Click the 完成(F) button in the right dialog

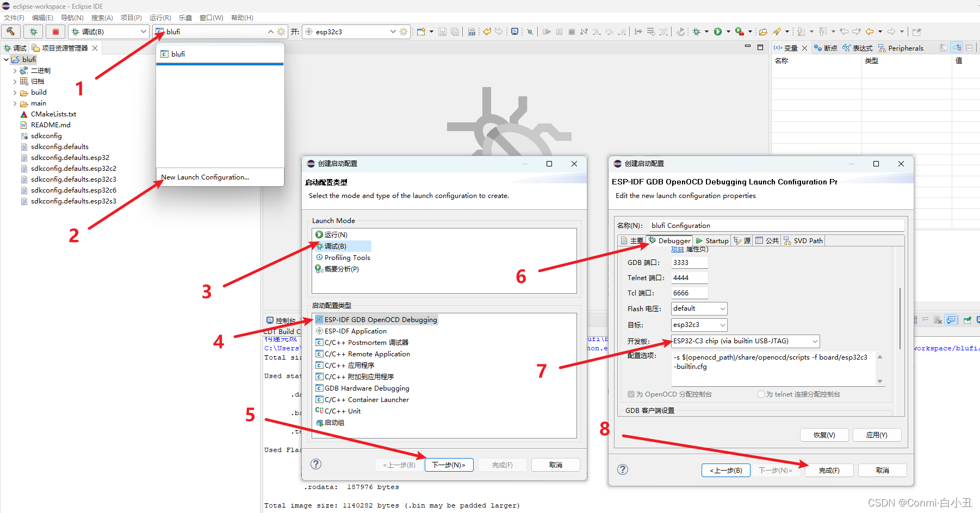pyautogui.click(x=829, y=471)
